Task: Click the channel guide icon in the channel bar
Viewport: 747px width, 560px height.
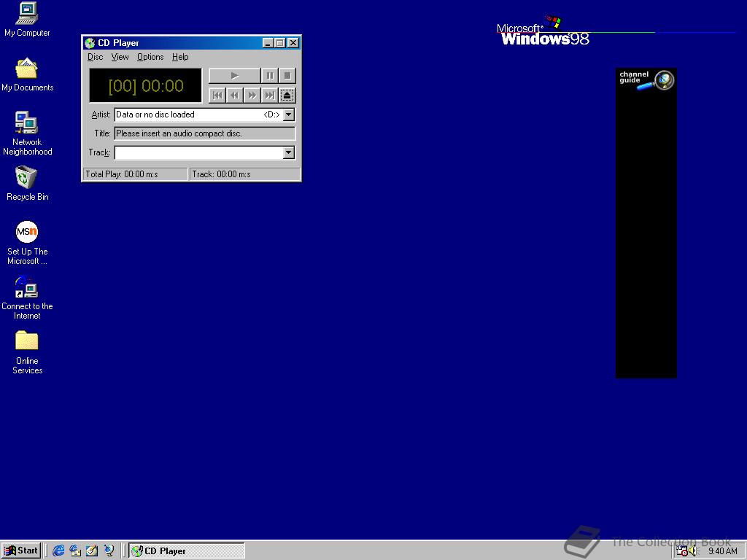Action: 646,79
